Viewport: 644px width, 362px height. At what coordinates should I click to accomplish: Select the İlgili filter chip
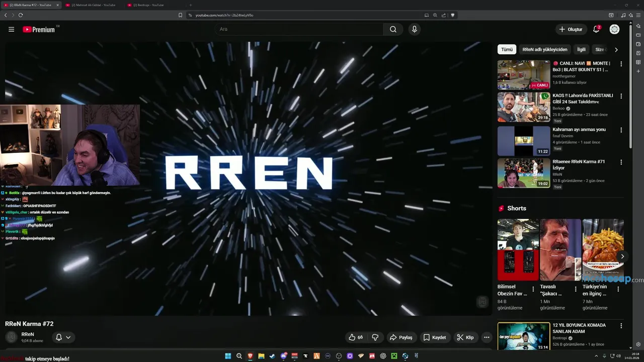[581, 49]
